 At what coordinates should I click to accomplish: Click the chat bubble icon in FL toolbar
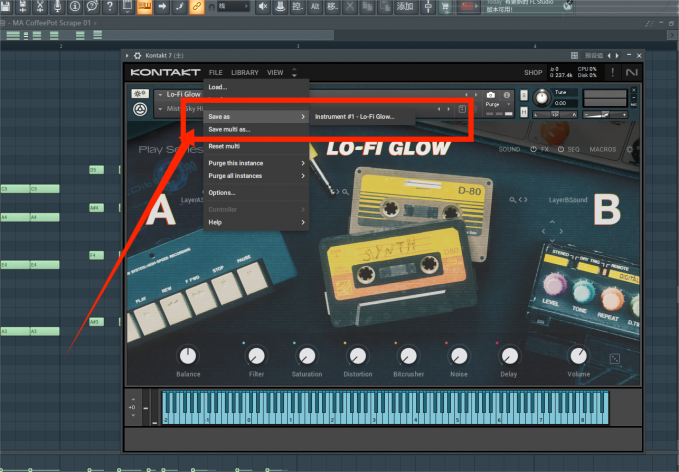[92, 6]
